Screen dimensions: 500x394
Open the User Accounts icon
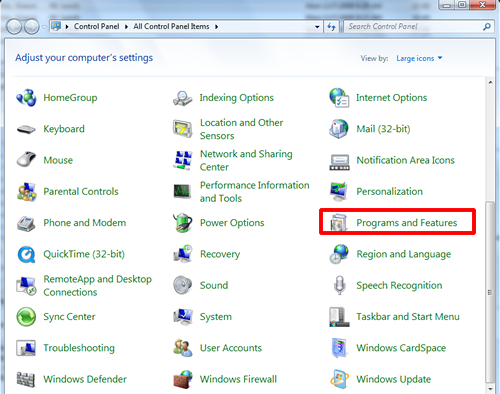[x=182, y=348]
